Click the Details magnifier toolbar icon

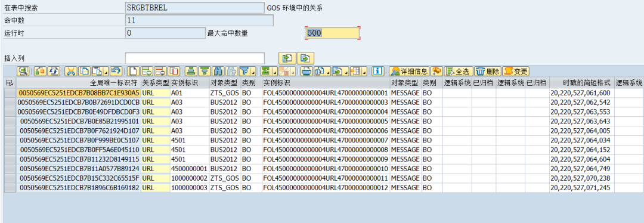pyautogui.click(x=23, y=71)
